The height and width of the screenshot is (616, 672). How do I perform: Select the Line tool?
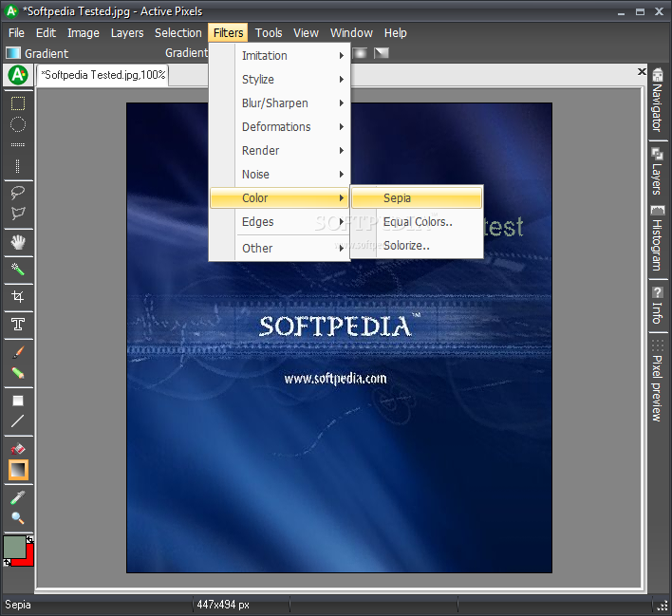coord(18,421)
